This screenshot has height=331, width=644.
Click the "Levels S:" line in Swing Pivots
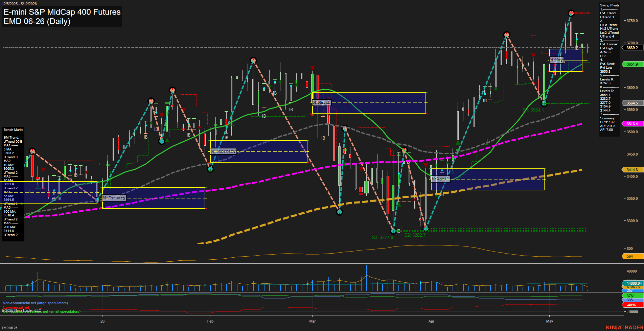(x=607, y=91)
